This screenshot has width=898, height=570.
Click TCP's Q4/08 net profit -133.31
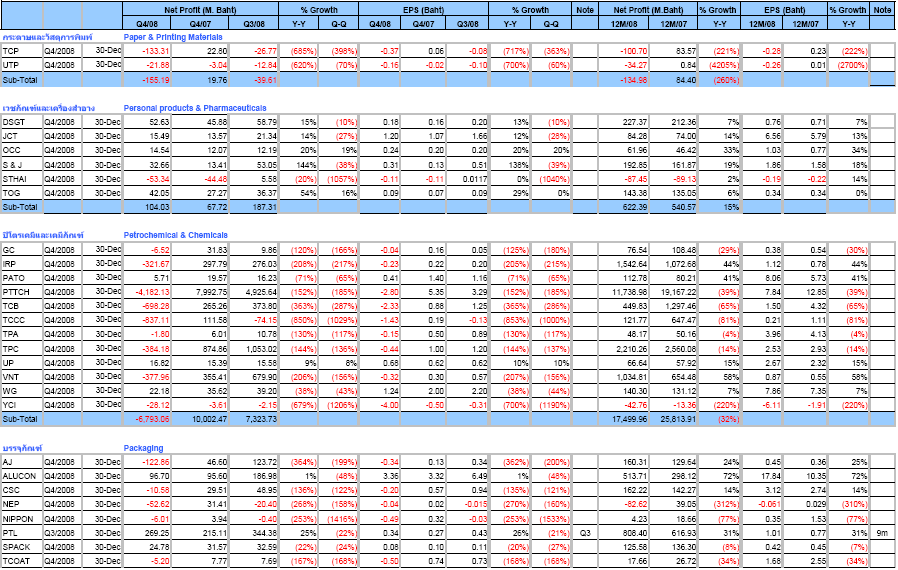tap(147, 51)
